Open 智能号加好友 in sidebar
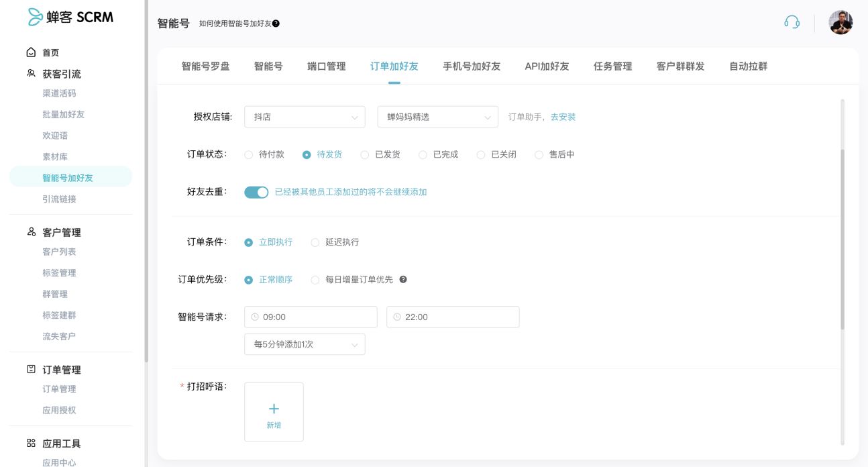 70,178
